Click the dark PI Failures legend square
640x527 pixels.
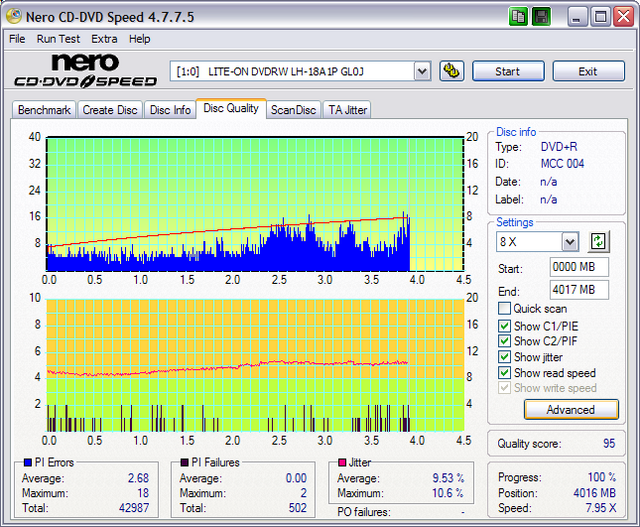pos(184,463)
